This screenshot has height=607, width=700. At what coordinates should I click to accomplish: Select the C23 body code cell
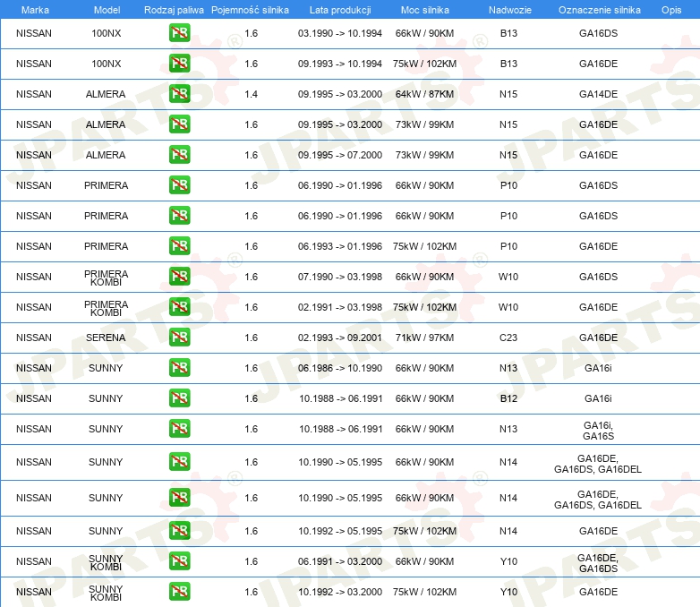point(508,338)
